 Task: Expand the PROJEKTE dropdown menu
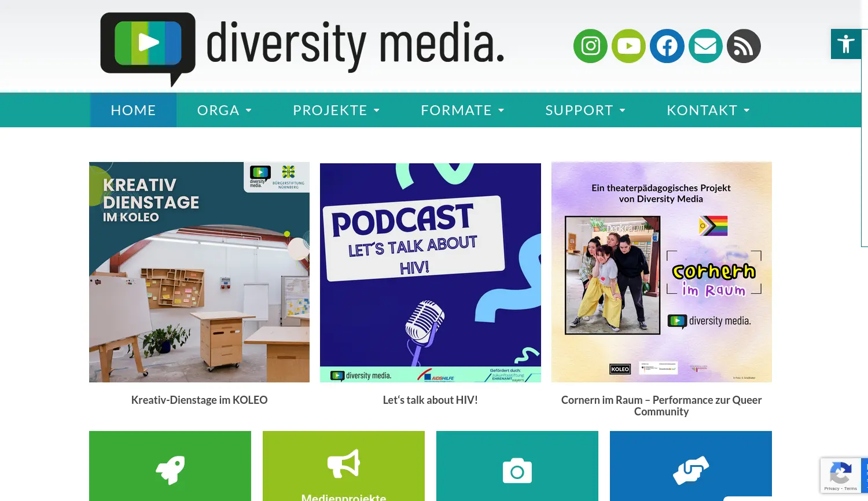[336, 110]
